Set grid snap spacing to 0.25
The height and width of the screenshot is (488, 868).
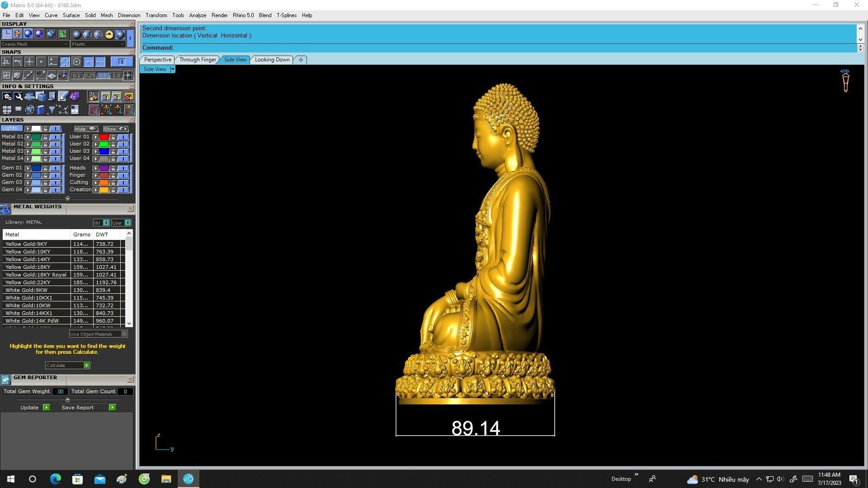[90, 75]
